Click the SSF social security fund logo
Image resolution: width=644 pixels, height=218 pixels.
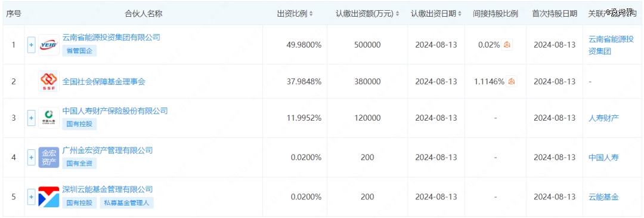pos(49,81)
